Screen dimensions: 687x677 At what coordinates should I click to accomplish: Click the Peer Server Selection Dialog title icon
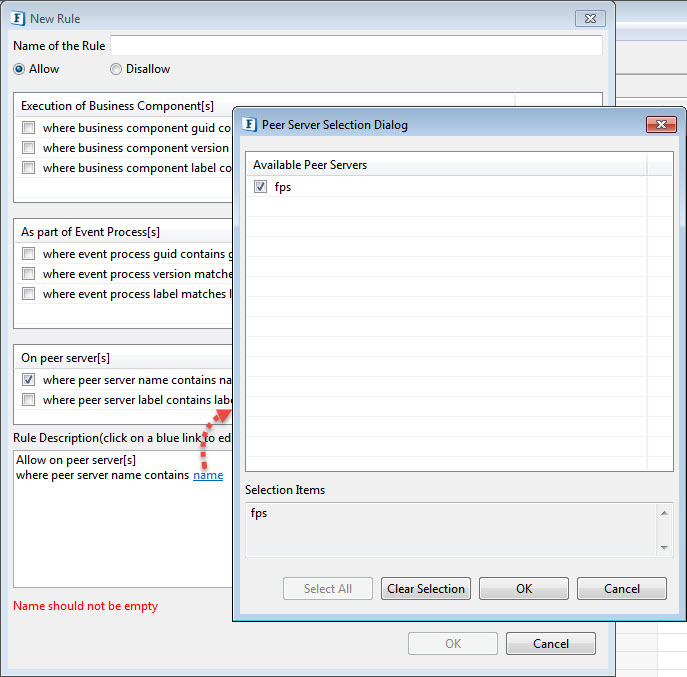[248, 125]
